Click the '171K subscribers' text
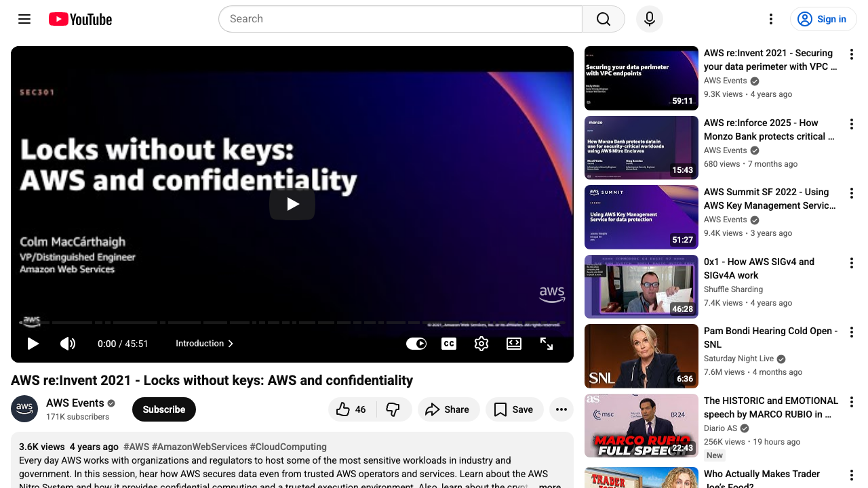The width and height of the screenshot is (868, 488). [77, 417]
